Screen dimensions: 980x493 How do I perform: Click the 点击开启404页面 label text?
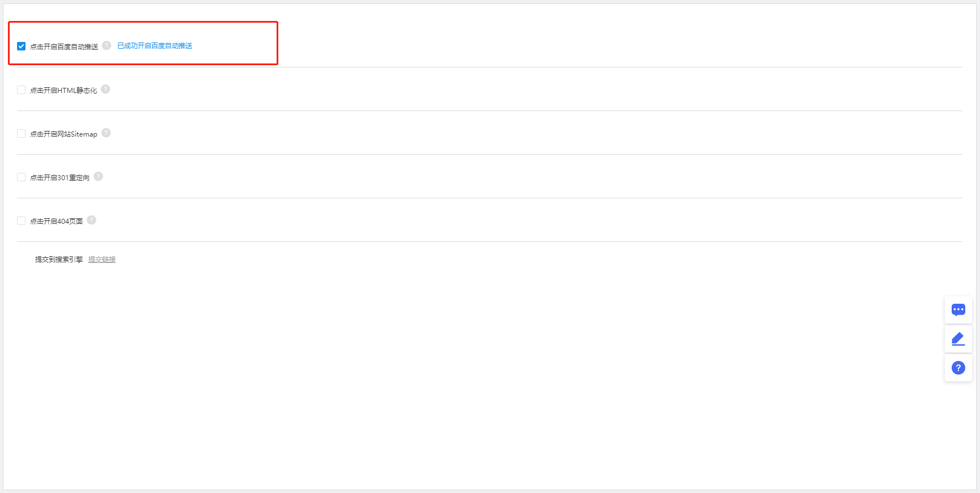click(x=56, y=222)
